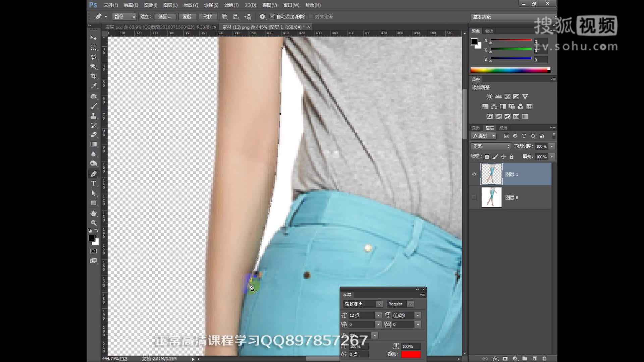Viewport: 644px width, 362px height.
Task: Select the Eraser tool
Action: 94,135
